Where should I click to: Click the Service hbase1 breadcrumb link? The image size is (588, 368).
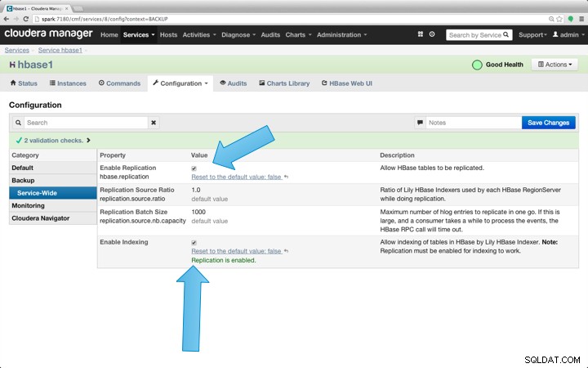tap(60, 50)
